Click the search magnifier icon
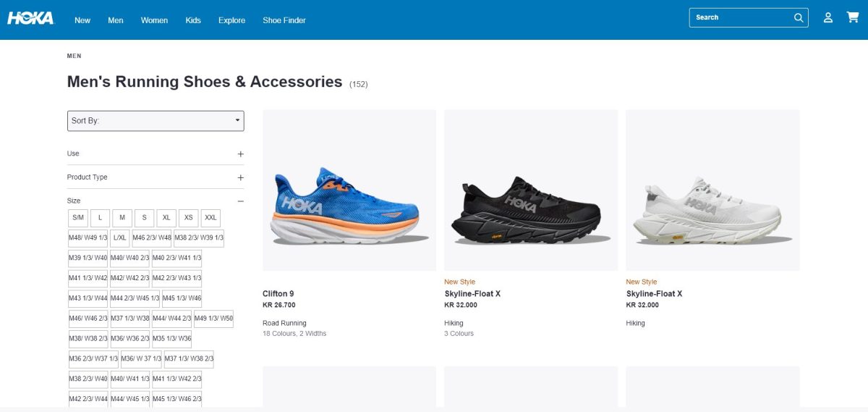Image resolution: width=868 pixels, height=412 pixels. point(799,17)
